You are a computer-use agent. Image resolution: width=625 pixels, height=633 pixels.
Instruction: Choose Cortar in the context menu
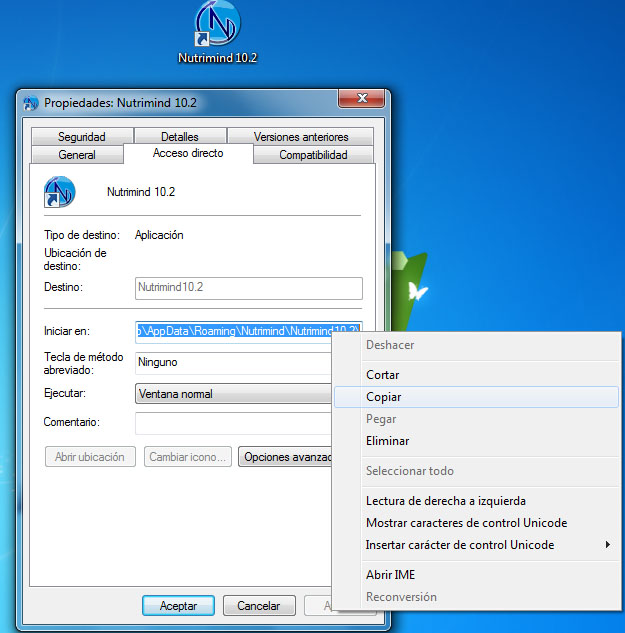coord(476,375)
